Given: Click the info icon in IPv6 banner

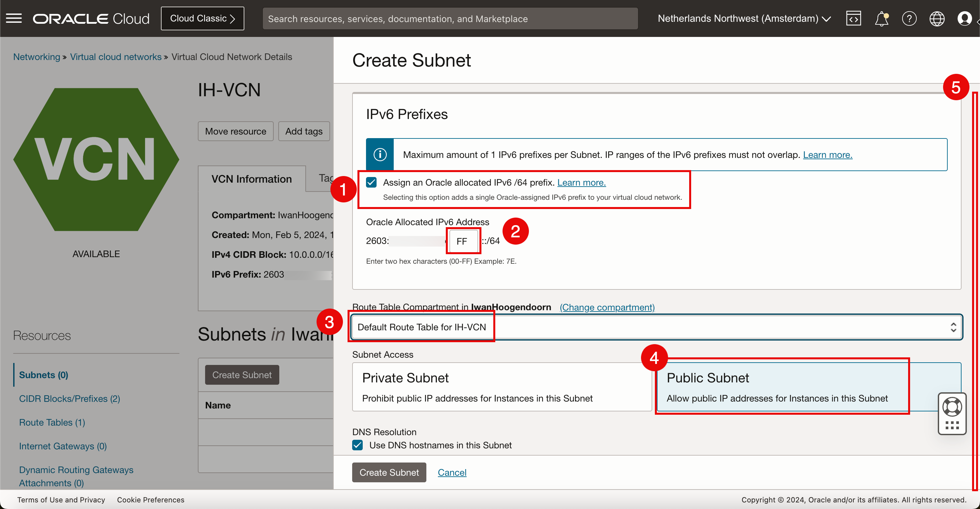Looking at the screenshot, I should click(x=380, y=155).
